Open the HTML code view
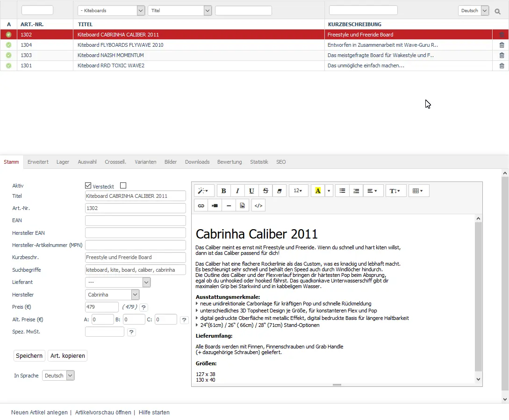The height and width of the screenshot is (420, 509). click(258, 205)
